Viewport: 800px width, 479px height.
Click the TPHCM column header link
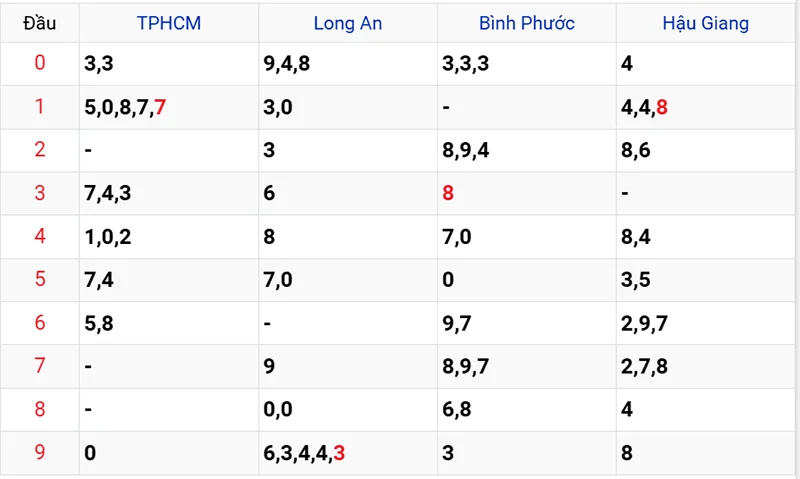(x=168, y=23)
